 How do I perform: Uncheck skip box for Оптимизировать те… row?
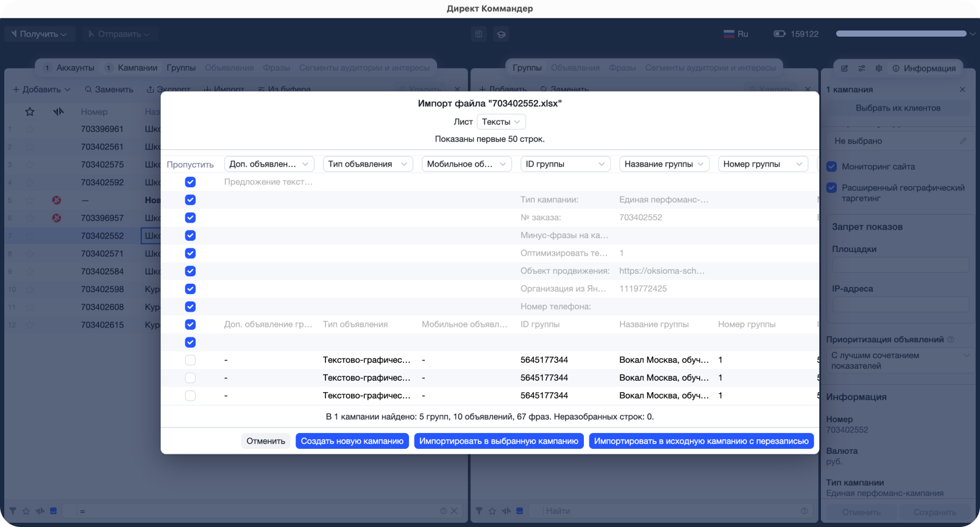(x=190, y=253)
